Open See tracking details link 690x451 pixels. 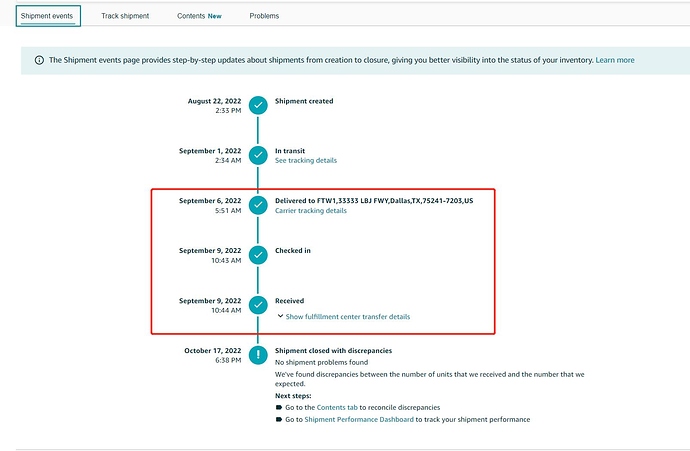[x=306, y=160]
